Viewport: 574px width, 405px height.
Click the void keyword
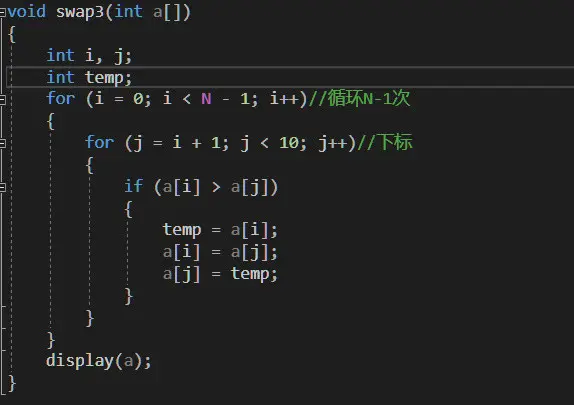tap(27, 12)
